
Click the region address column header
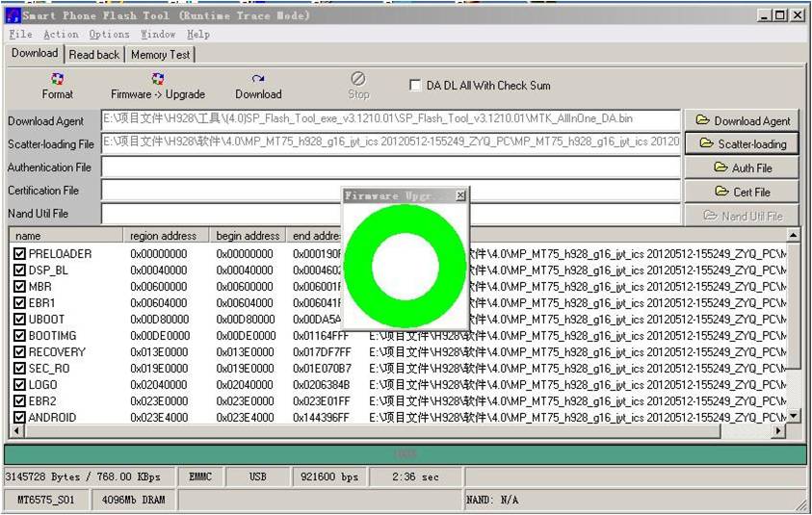coord(166,236)
